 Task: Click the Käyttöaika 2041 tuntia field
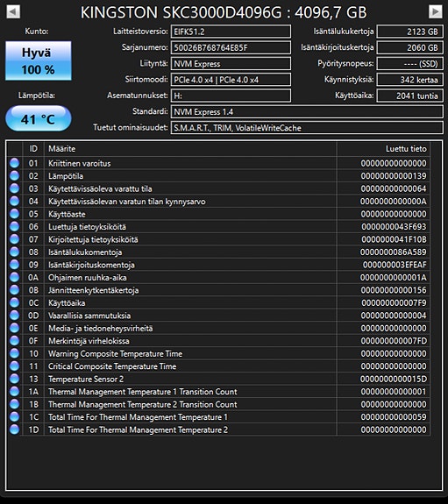pyautogui.click(x=409, y=96)
